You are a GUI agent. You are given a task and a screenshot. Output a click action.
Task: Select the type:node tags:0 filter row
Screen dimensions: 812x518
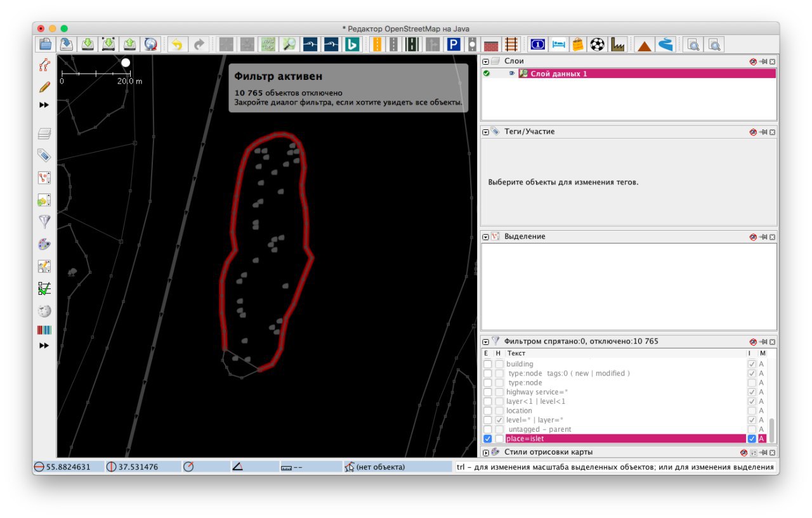(x=625, y=373)
